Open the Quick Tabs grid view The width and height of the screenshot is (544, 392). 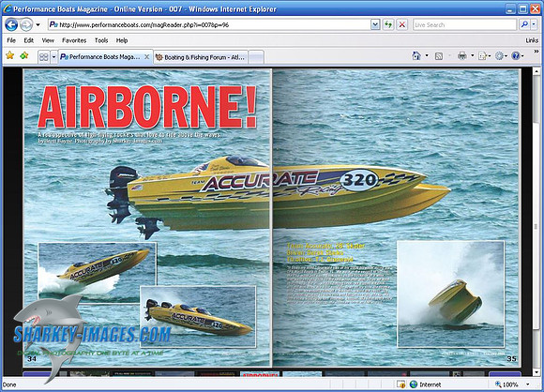pos(44,57)
